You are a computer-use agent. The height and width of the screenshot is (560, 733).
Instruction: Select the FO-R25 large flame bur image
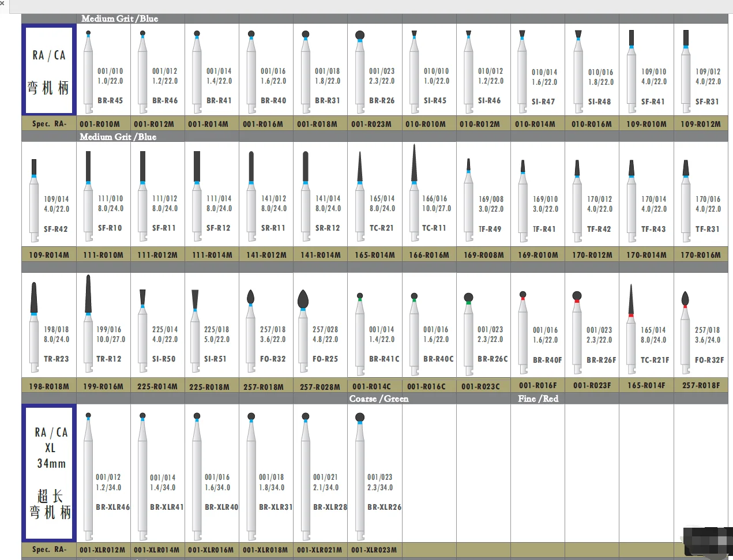tap(303, 331)
